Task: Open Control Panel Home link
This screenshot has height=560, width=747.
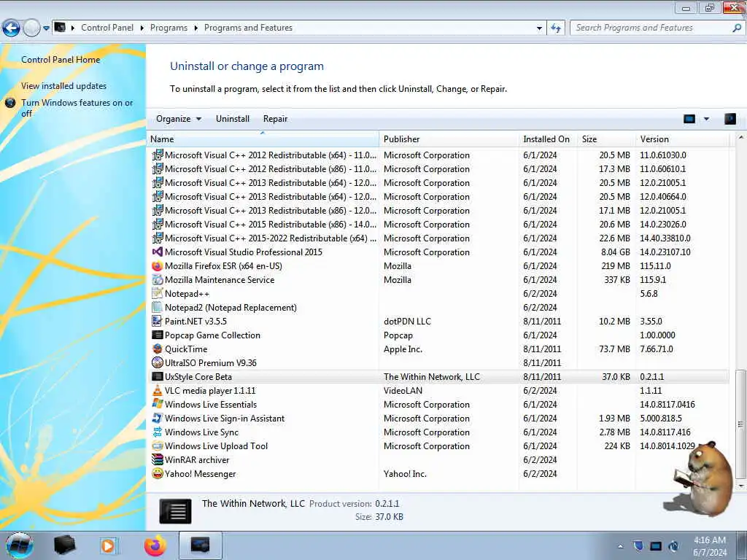Action: 61,60
